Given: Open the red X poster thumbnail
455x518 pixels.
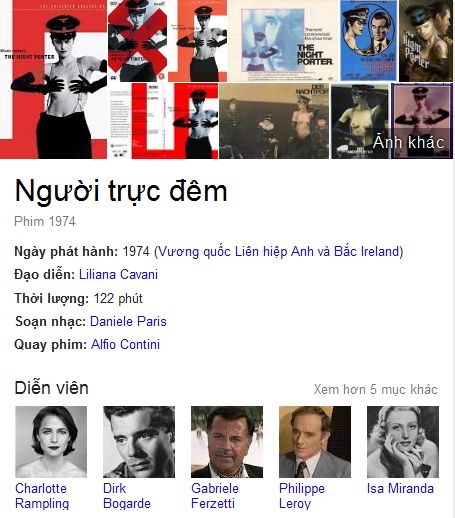Looking at the screenshot, I should pyautogui.click(x=137, y=41).
